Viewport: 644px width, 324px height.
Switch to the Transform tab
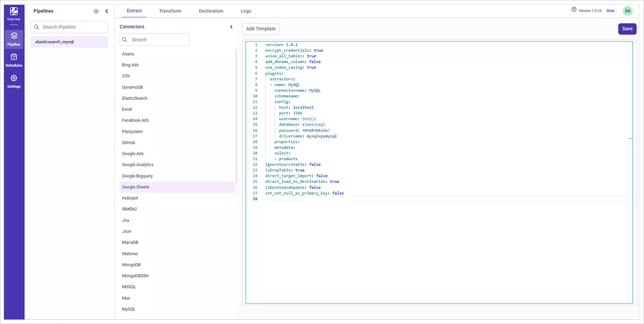click(x=170, y=11)
